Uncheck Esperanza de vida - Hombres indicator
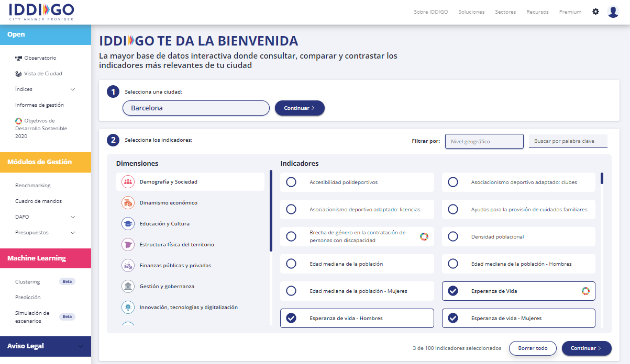Viewport: 630px width, 364px height. [x=291, y=318]
